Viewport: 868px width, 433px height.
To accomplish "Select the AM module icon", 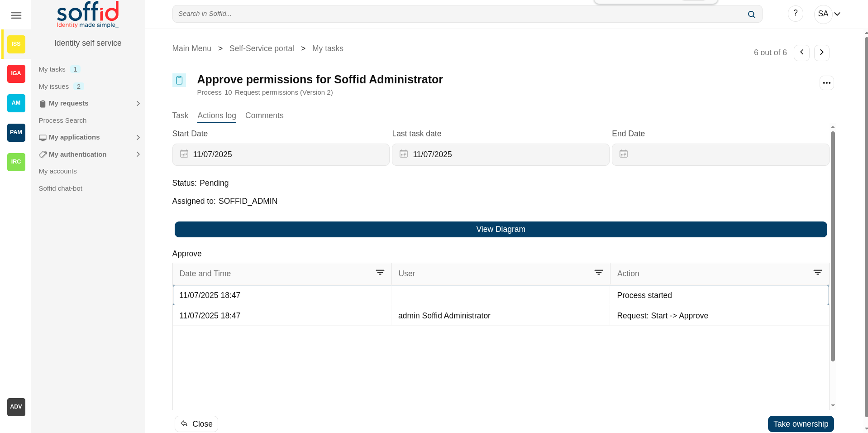I will click(x=16, y=103).
